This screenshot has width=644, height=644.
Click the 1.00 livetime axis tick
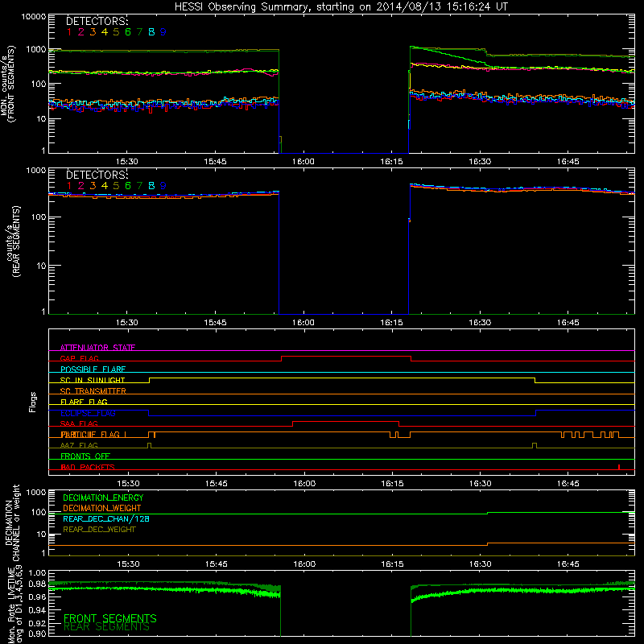tap(37, 573)
